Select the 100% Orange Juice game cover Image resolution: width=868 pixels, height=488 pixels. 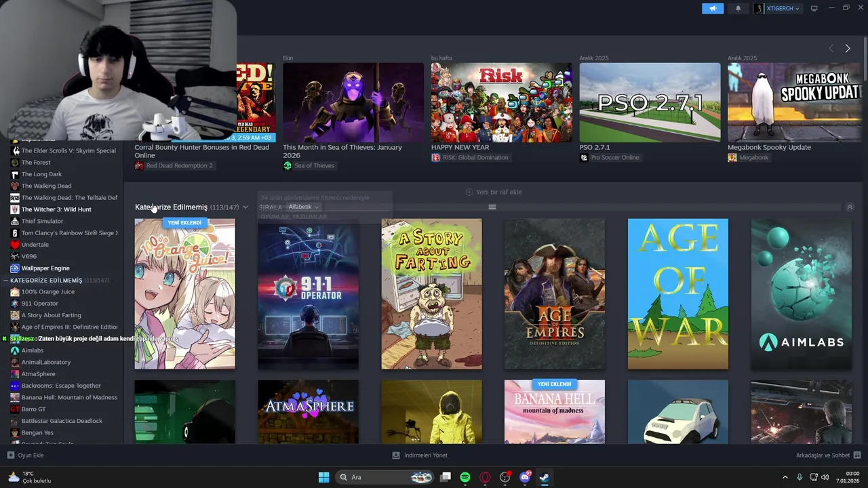click(185, 294)
